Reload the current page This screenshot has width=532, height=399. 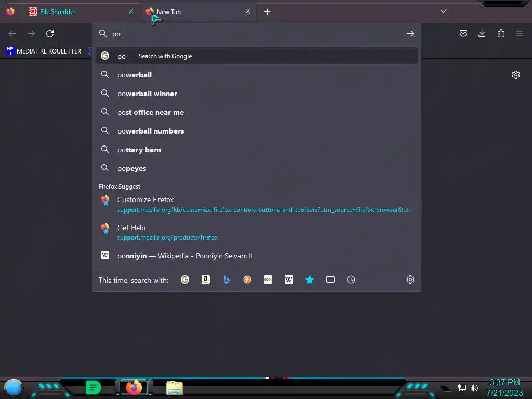click(x=50, y=34)
